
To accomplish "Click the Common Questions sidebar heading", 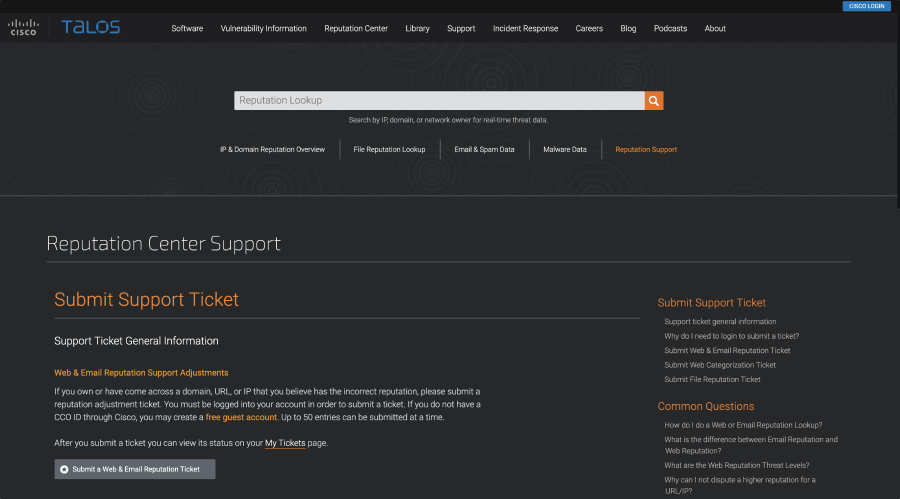I will [705, 406].
